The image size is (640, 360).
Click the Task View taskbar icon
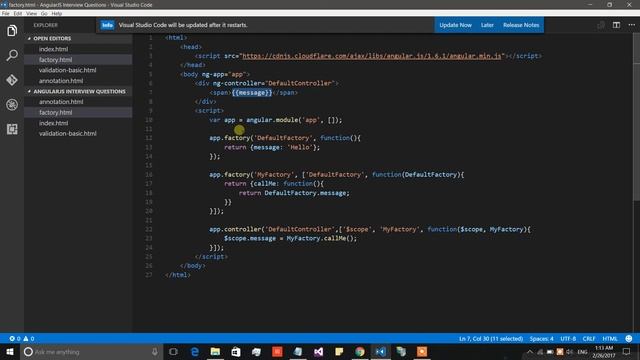pyautogui.click(x=173, y=351)
